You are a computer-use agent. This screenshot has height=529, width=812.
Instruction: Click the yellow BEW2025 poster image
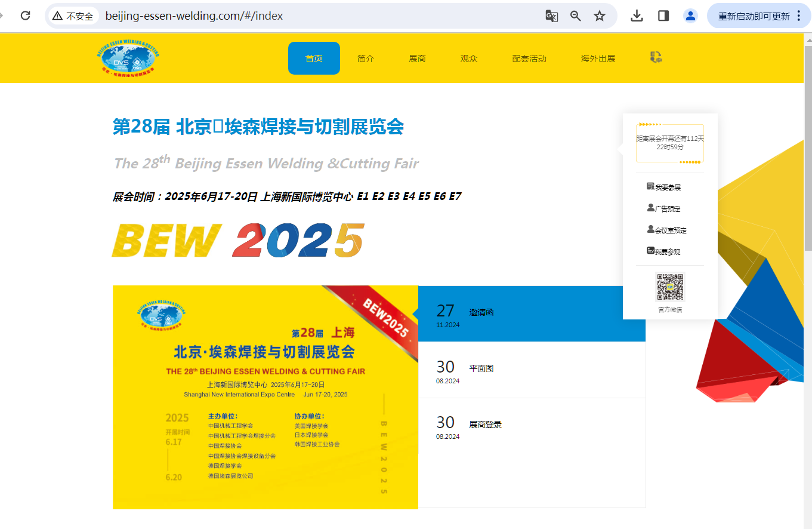click(265, 397)
